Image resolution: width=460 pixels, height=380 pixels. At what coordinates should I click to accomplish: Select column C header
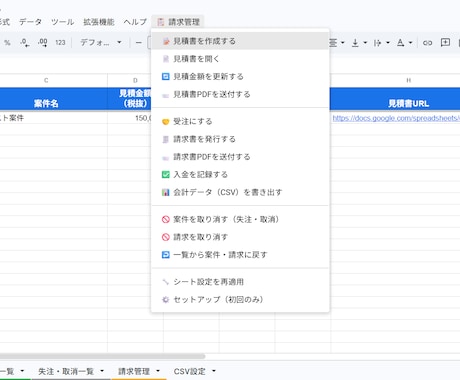pyautogui.click(x=54, y=80)
